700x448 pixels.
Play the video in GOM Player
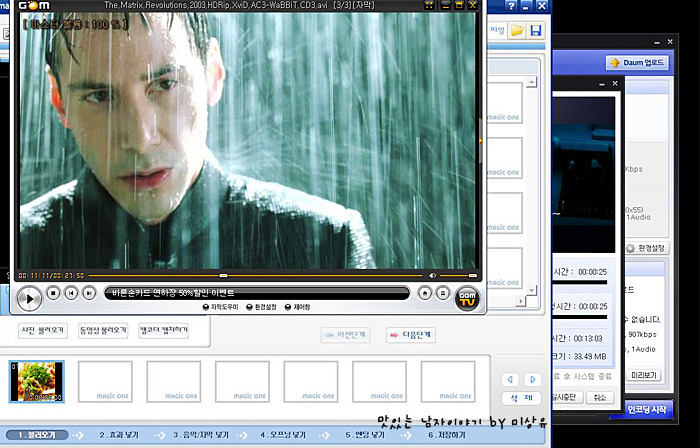tap(29, 299)
